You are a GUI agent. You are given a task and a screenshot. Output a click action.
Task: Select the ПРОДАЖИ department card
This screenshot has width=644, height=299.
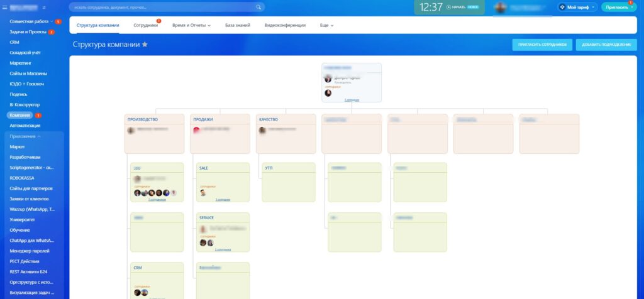220,134
